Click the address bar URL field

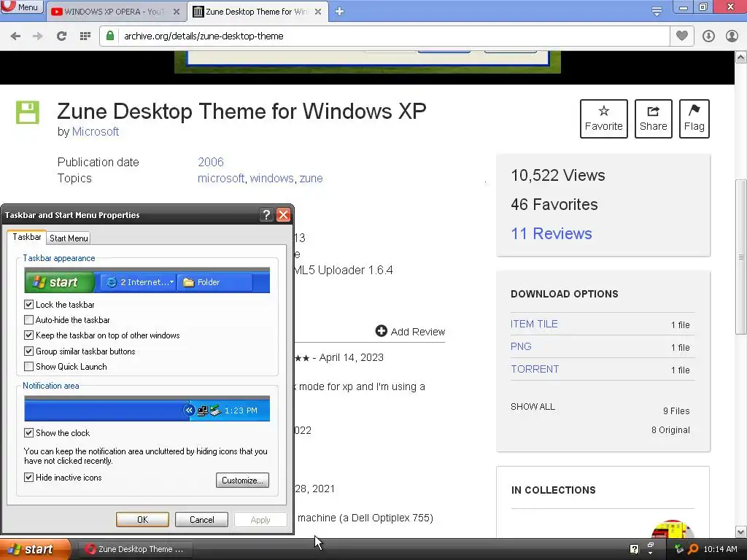tap(393, 36)
